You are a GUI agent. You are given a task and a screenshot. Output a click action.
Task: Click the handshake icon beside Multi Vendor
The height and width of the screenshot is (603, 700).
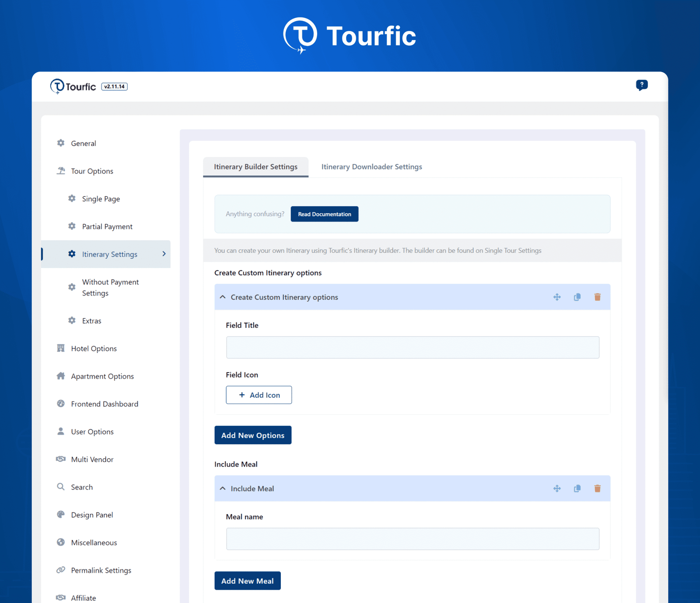tap(61, 459)
